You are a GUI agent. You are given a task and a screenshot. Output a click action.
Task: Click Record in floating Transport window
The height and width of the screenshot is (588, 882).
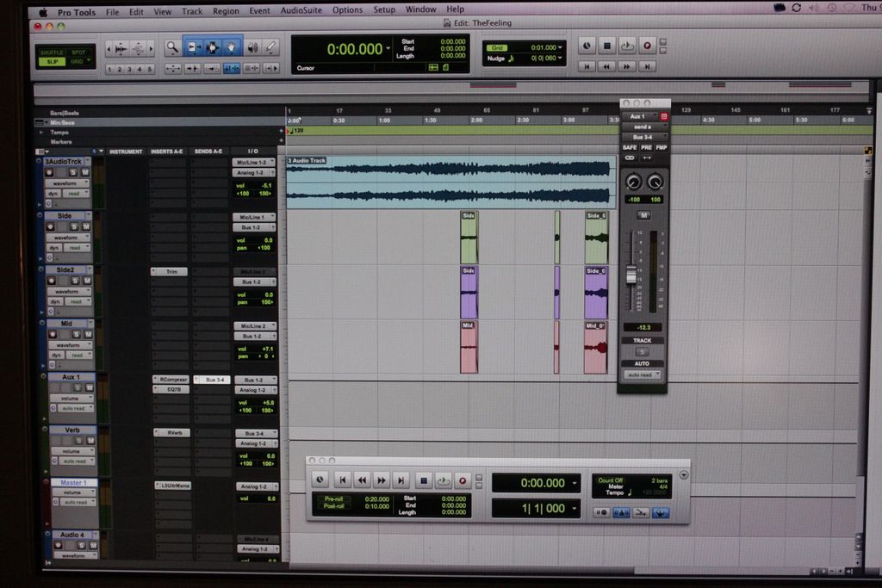(463, 480)
